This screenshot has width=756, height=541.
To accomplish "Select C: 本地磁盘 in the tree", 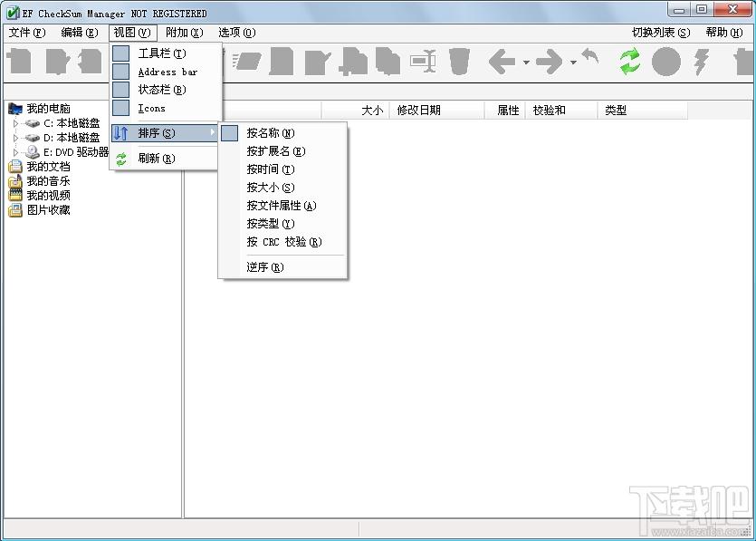I will (72, 123).
